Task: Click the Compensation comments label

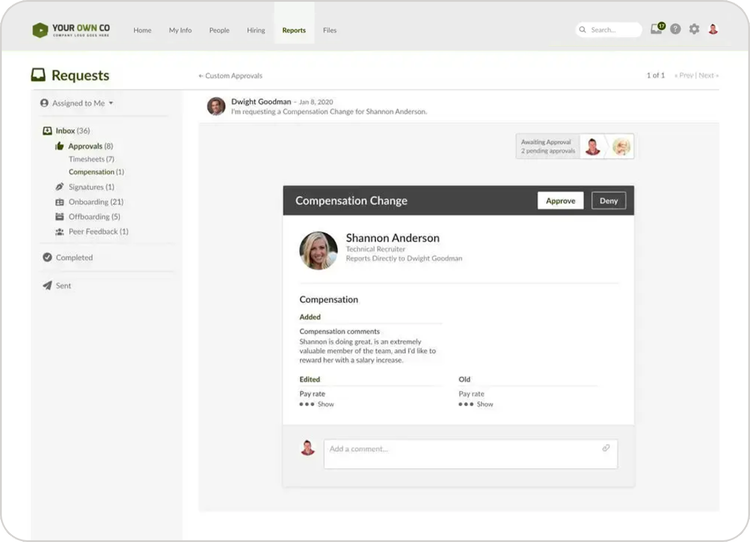Action: pos(340,331)
